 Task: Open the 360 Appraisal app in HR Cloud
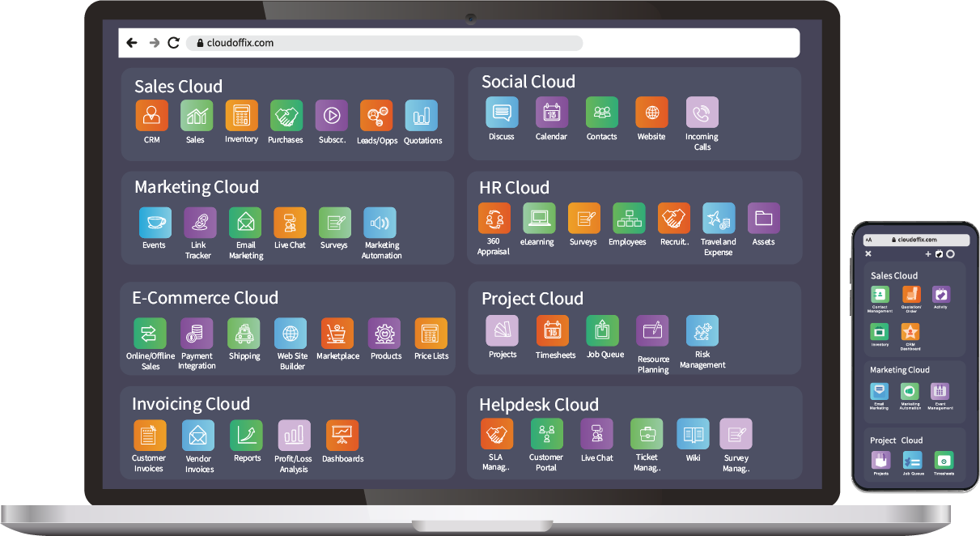(494, 216)
